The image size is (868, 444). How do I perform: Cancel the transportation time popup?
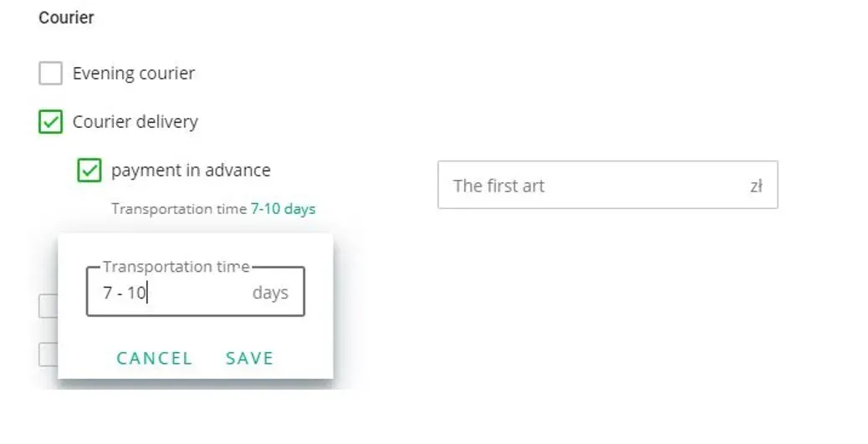pos(155,358)
